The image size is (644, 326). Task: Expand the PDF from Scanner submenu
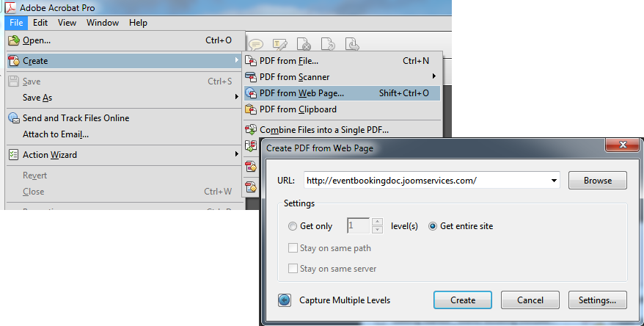tap(433, 77)
